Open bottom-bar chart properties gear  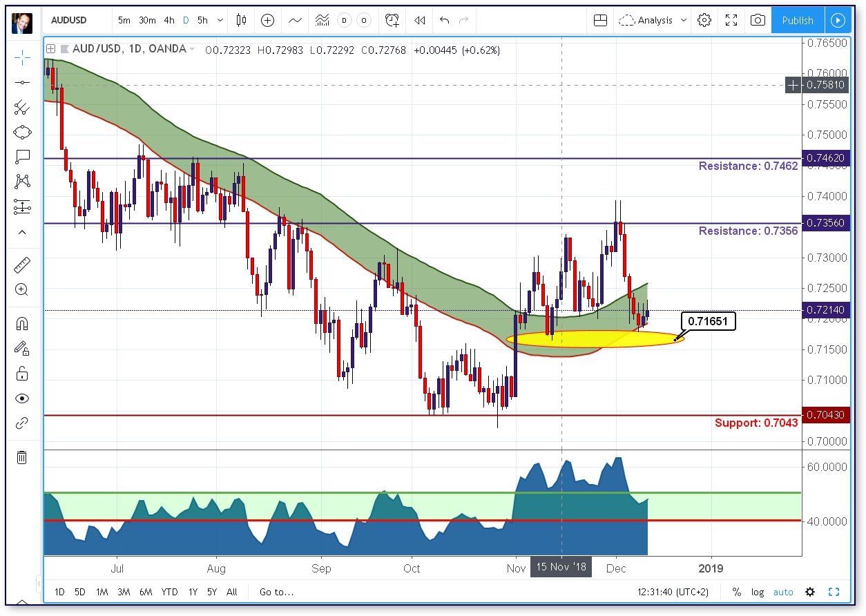pos(810,592)
